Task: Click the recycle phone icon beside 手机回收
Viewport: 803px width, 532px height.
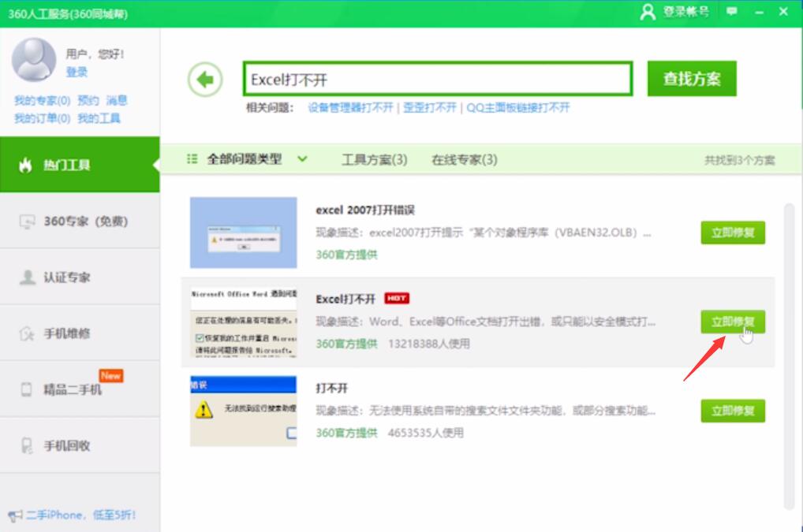Action: (x=27, y=445)
